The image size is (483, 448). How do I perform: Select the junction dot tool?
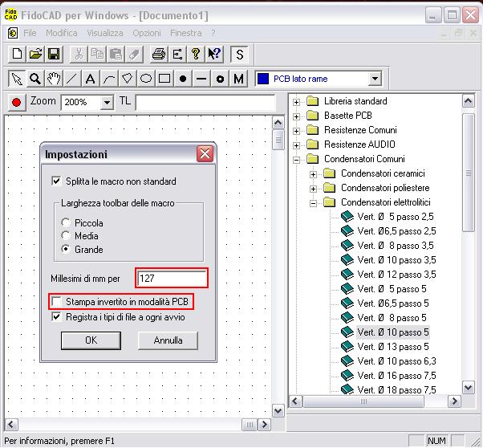(x=183, y=79)
